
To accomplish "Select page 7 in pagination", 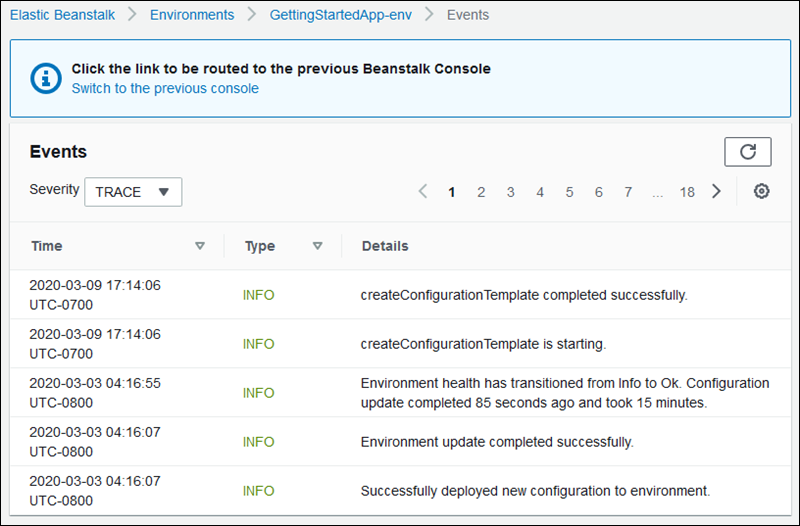I will pyautogui.click(x=628, y=192).
